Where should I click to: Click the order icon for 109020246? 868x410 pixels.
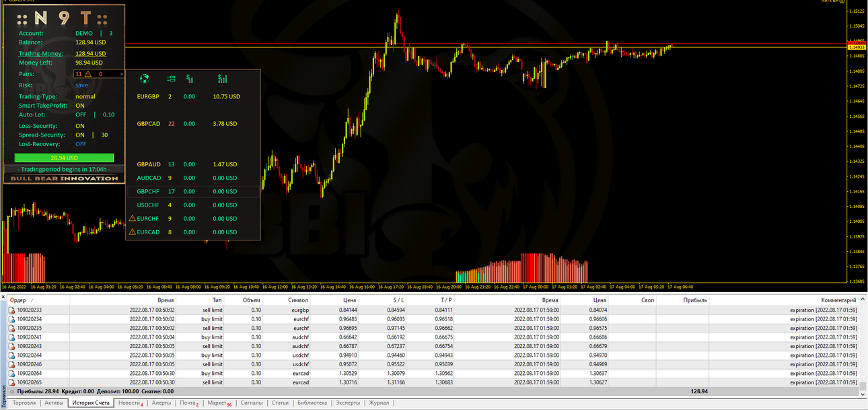(11, 364)
